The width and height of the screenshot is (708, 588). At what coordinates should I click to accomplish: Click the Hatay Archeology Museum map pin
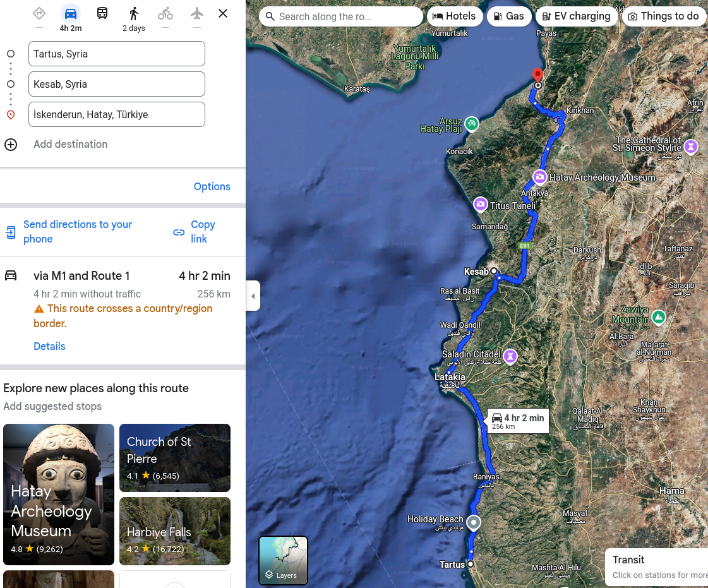coord(539,177)
